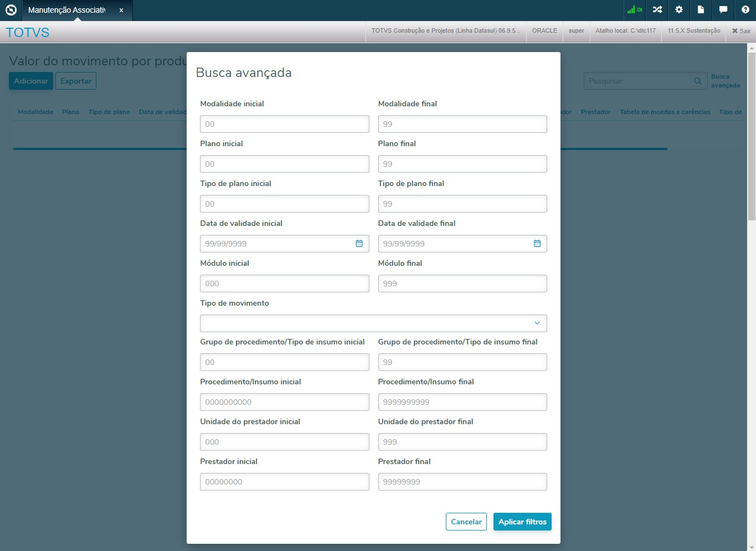Click the Cancelar button
The height and width of the screenshot is (551, 756).
point(466,522)
